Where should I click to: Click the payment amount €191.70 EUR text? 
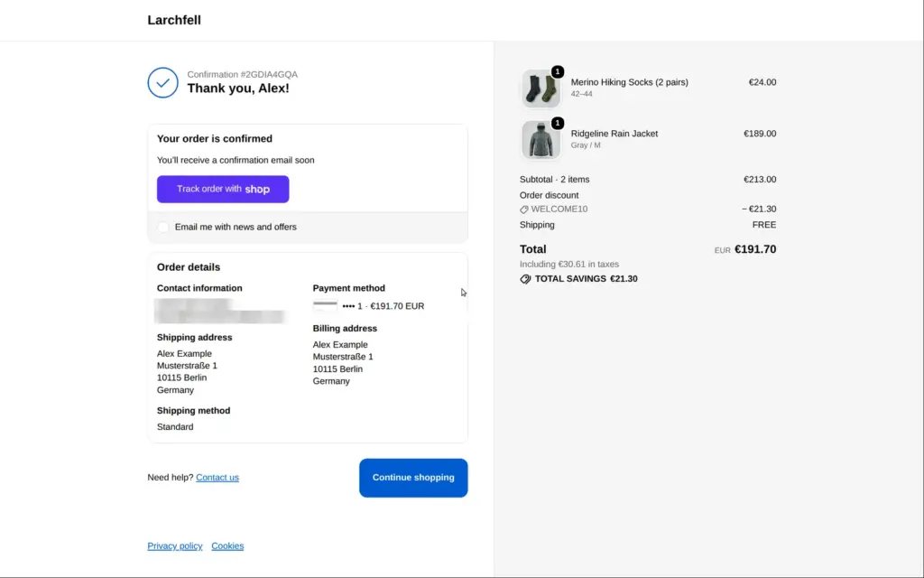(x=397, y=306)
